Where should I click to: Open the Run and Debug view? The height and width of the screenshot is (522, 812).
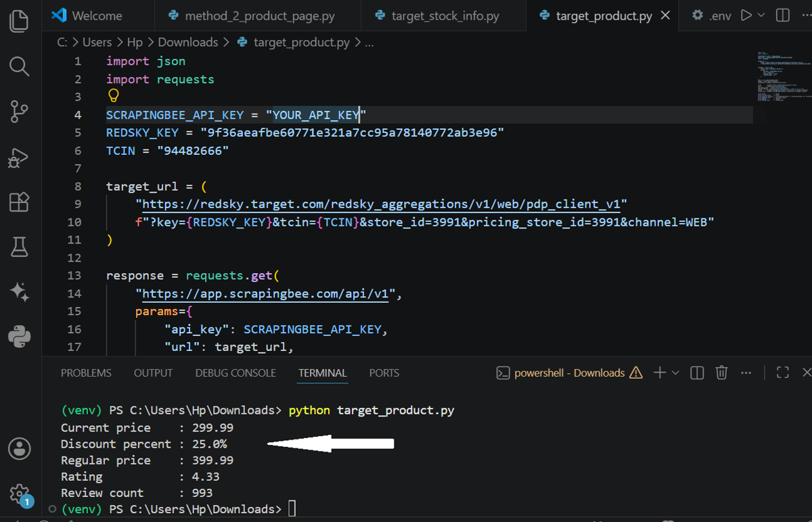[19, 157]
